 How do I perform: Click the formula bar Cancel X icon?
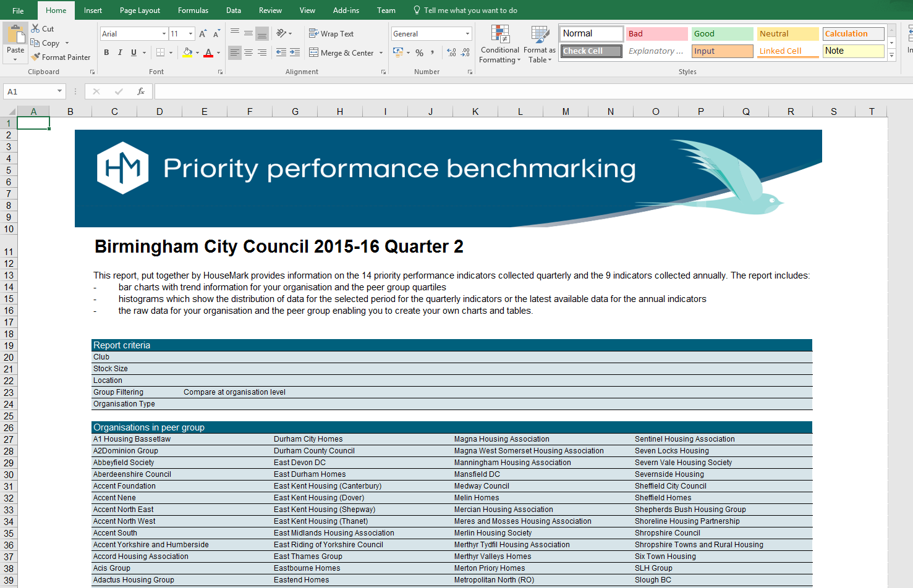pos(96,91)
